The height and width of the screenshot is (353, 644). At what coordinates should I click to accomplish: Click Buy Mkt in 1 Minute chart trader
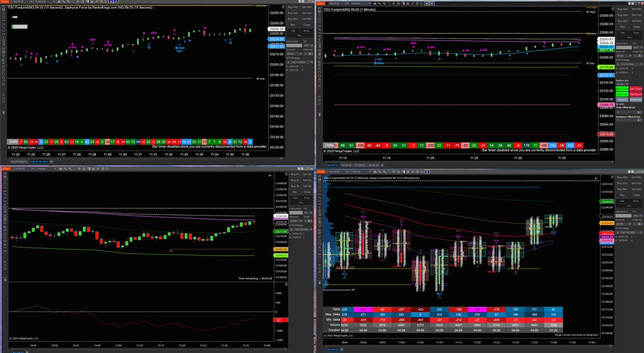[622, 9]
